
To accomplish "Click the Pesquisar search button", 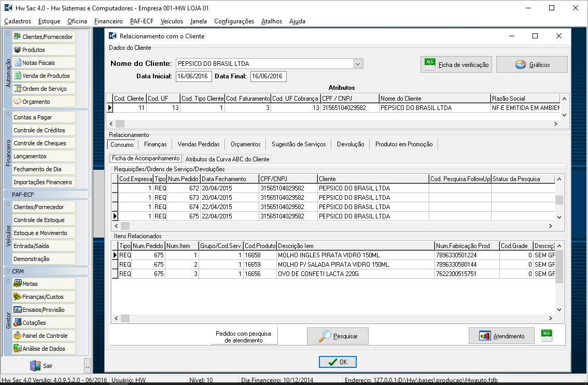I will click(x=338, y=336).
